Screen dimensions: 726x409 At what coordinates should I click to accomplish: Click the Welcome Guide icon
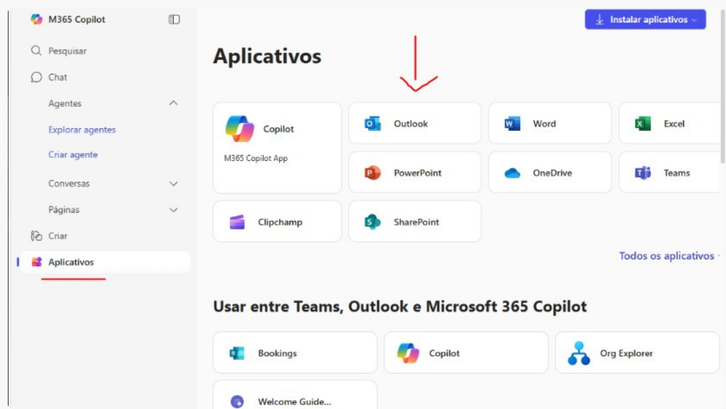[x=237, y=401]
